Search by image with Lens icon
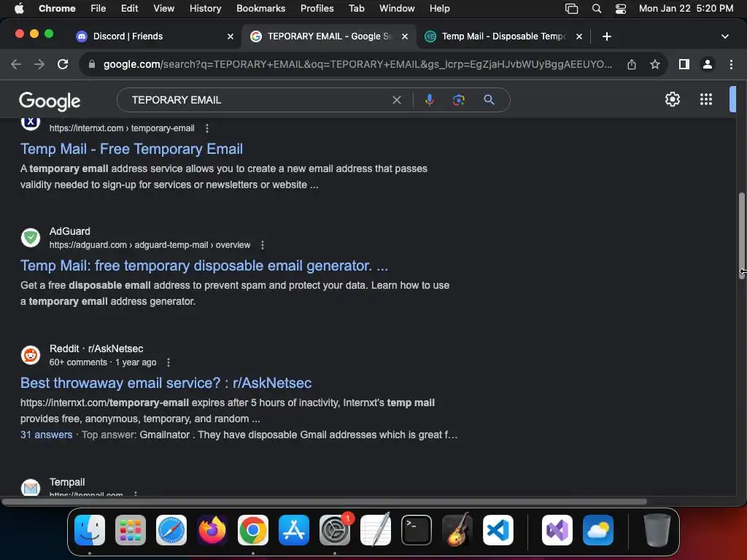This screenshot has width=747, height=560. tap(458, 100)
